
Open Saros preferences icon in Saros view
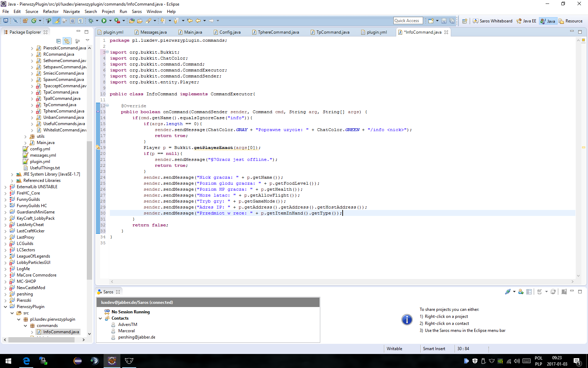(529, 292)
